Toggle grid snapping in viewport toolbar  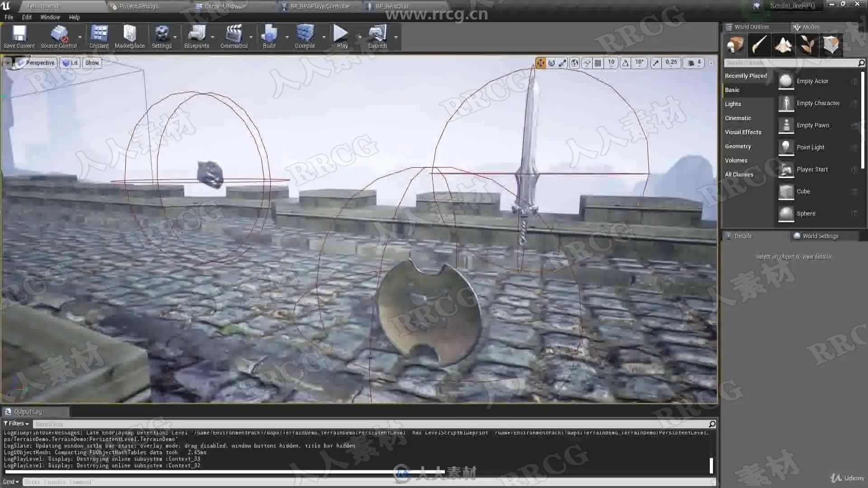point(598,63)
